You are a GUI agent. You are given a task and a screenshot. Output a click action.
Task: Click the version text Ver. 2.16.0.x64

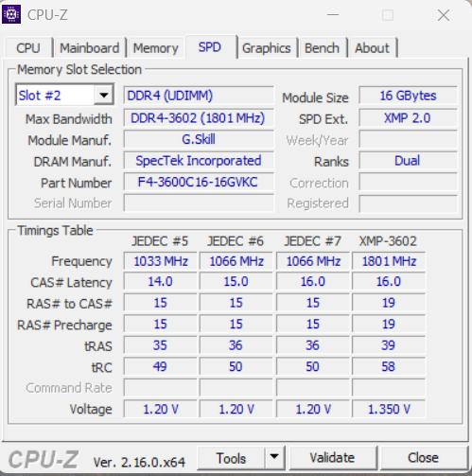pos(139,463)
